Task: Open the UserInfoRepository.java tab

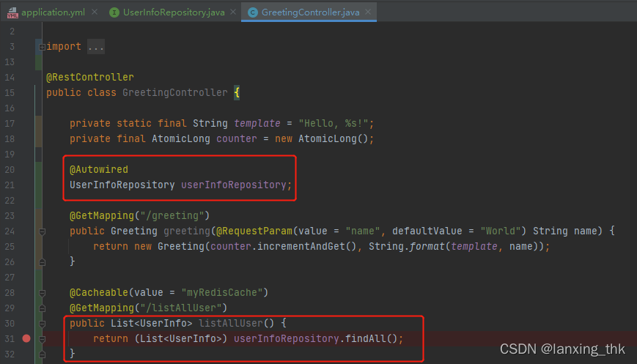Action: [x=174, y=12]
